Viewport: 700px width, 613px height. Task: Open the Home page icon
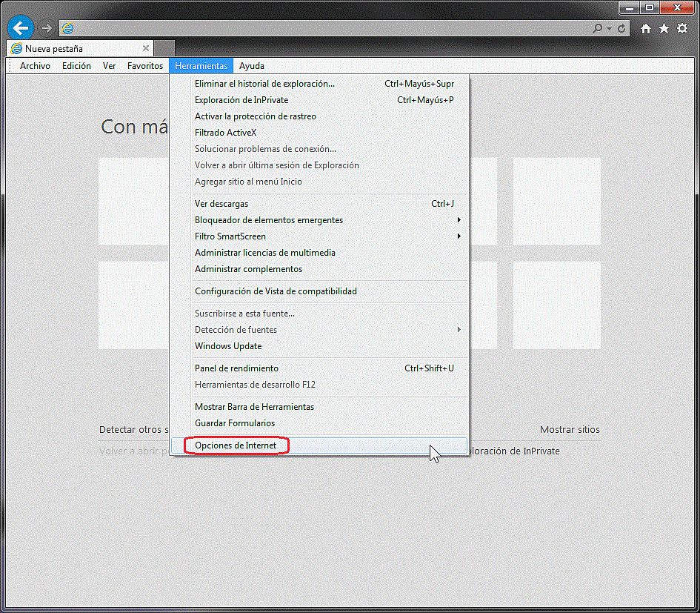coord(646,28)
